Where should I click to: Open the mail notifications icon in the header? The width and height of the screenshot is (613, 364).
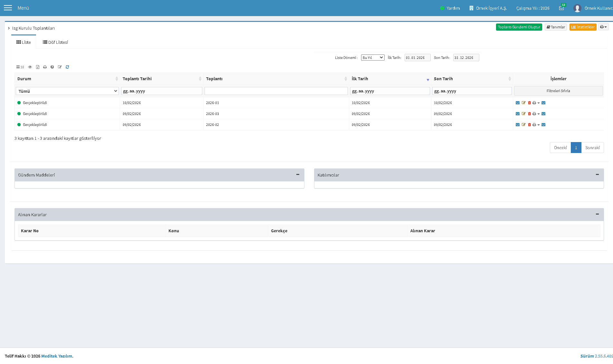(x=561, y=8)
